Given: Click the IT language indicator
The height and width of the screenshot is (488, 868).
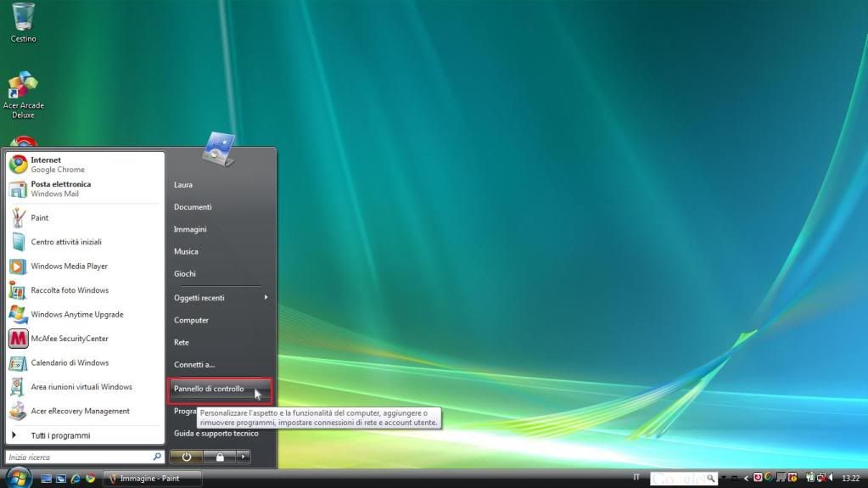Looking at the screenshot, I should coord(636,477).
